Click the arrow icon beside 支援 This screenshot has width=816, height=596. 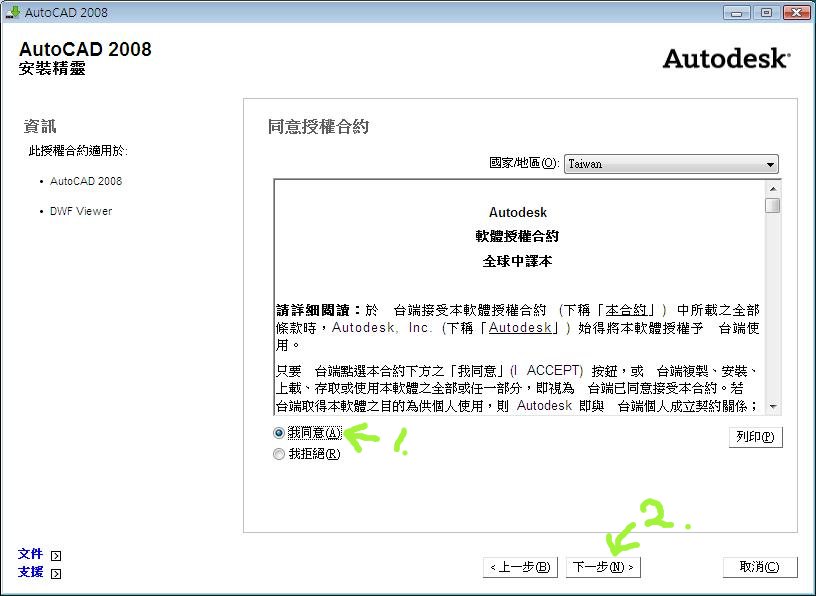tap(56, 574)
